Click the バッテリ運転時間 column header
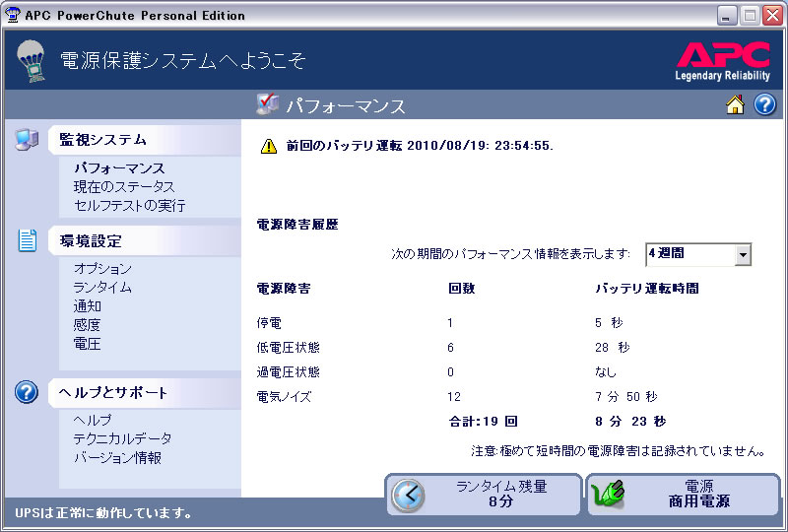The image size is (788, 532). click(x=647, y=288)
